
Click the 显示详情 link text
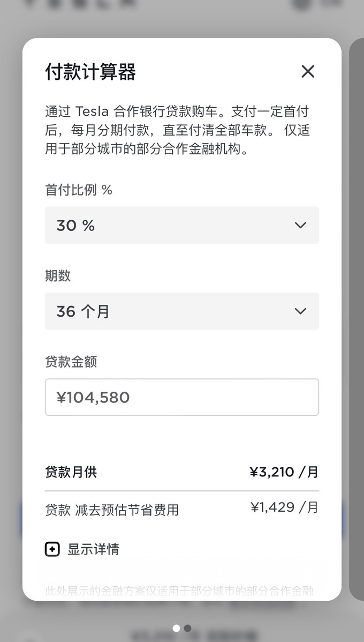[x=94, y=549]
